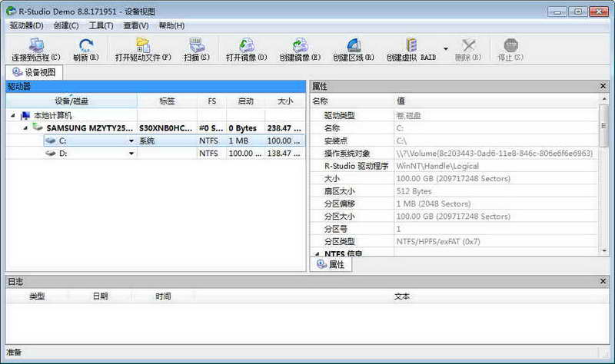
Task: Click the 安装点 value C:\
Action: tap(401, 141)
